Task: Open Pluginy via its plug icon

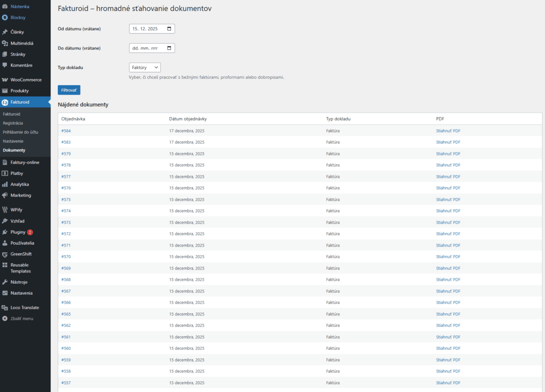Action: pyautogui.click(x=5, y=232)
